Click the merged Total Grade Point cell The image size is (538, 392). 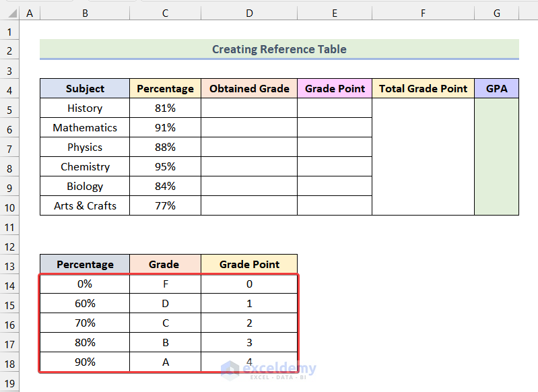423,157
